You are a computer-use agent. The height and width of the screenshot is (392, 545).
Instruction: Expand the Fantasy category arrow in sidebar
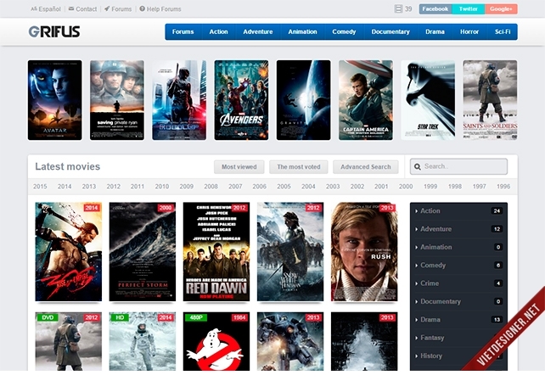(x=417, y=338)
